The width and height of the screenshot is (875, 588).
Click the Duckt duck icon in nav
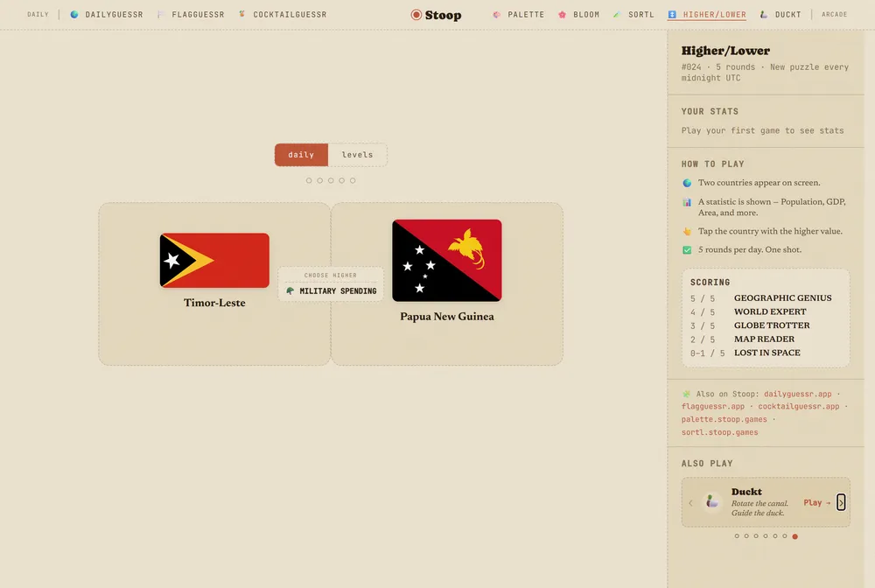coord(764,15)
